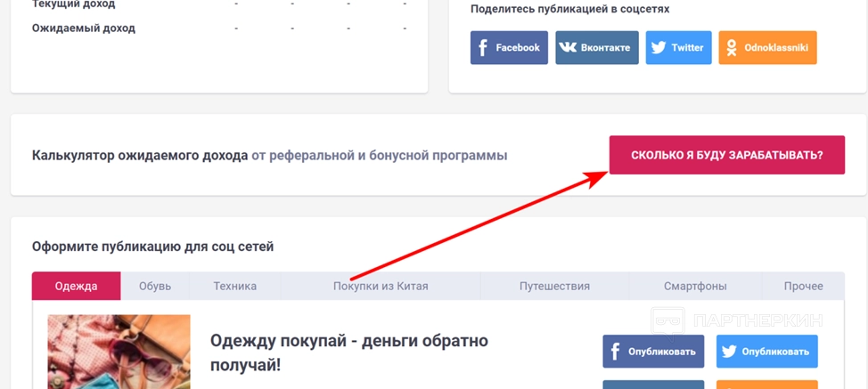Image resolution: width=868 pixels, height=389 pixels.
Task: Click the Поделитесь публикацией в соцсетях text
Action: tap(569, 9)
